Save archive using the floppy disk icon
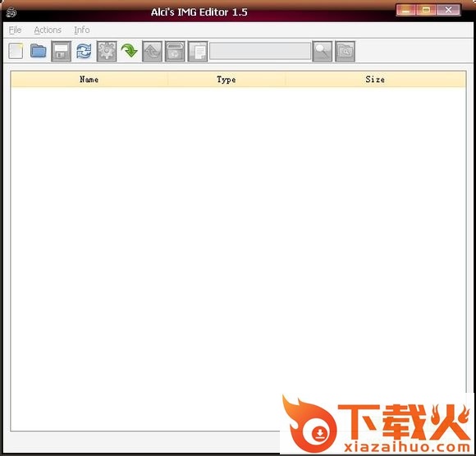476x456 pixels. pyautogui.click(x=61, y=51)
